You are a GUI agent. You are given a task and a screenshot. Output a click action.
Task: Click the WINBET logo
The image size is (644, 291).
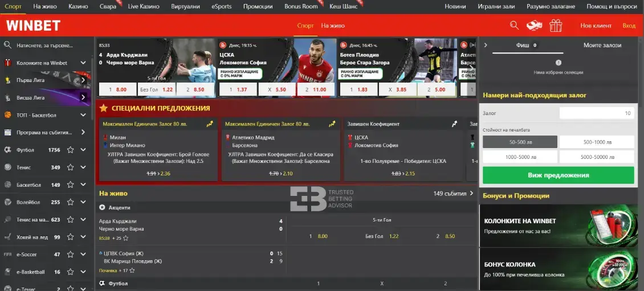33,26
